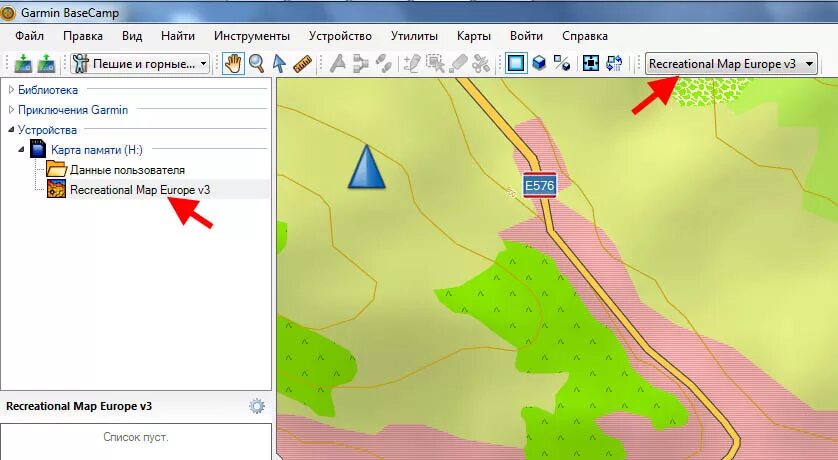Screen dimensions: 838x460
Task: Click the map transfer arrows icon
Action: pyautogui.click(x=614, y=64)
